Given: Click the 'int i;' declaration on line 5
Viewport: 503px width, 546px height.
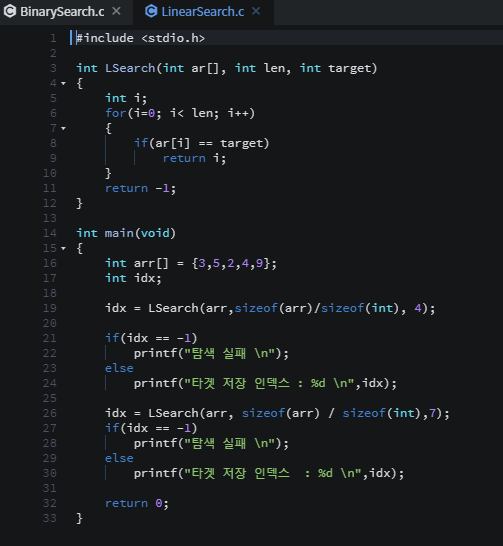Looking at the screenshot, I should tap(126, 98).
